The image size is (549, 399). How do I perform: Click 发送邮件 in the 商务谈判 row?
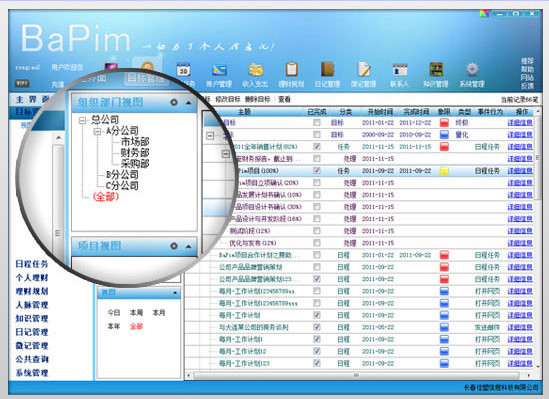tap(487, 327)
